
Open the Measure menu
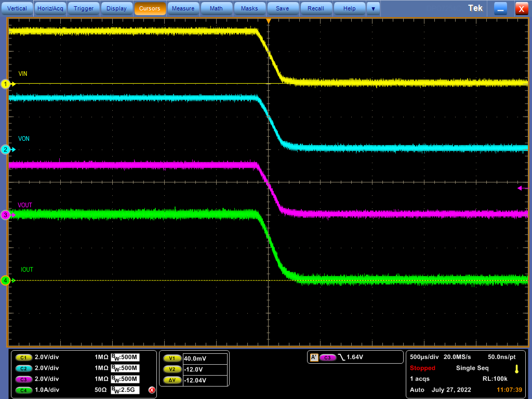click(183, 8)
